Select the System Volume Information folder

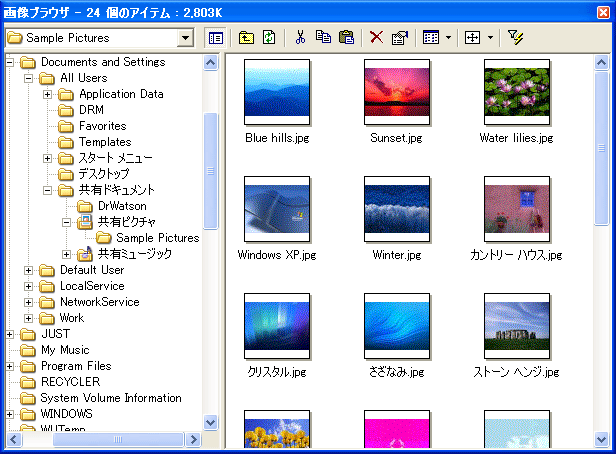pyautogui.click(x=111, y=398)
